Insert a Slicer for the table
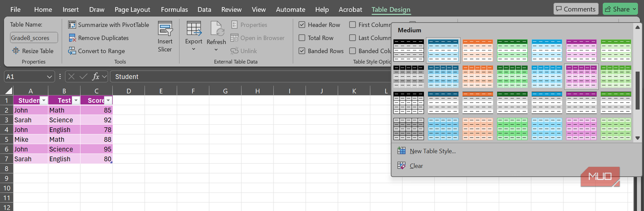The height and width of the screenshot is (211, 644). (165, 37)
